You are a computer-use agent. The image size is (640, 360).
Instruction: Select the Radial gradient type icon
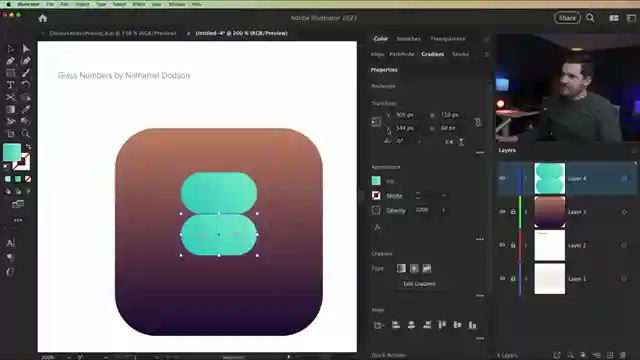click(x=414, y=268)
